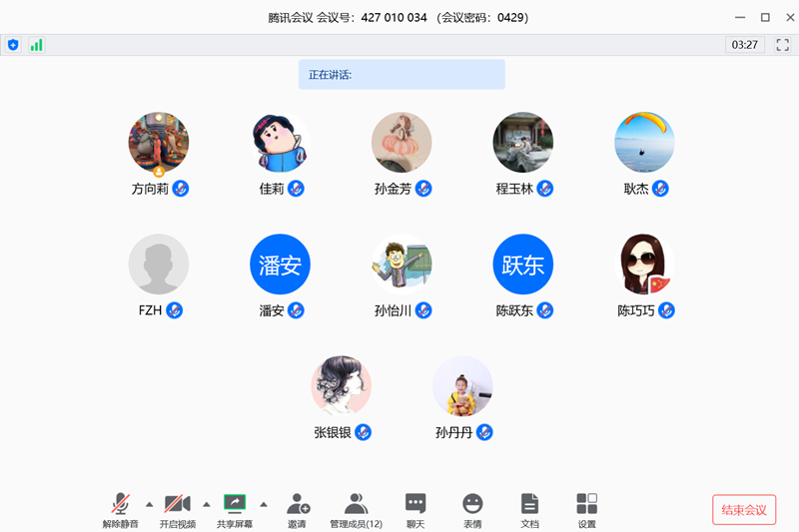
Task: Select 方向莉's avatar thumbnail
Action: 159,142
